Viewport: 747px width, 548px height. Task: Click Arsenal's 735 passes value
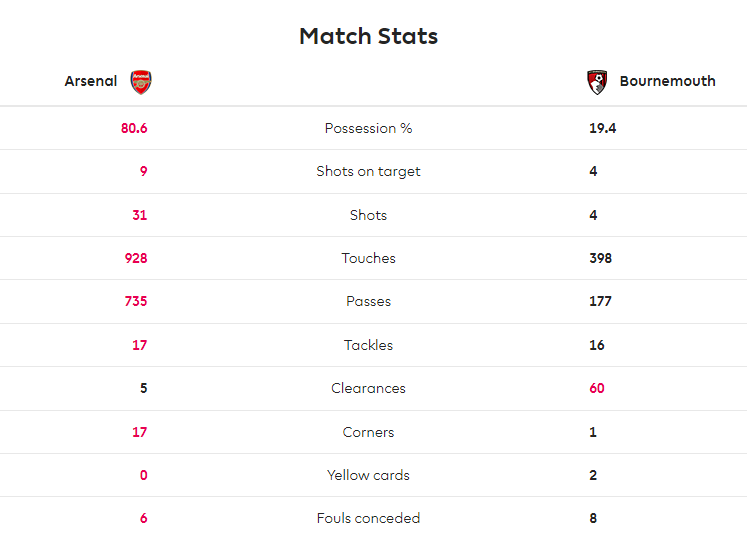pos(136,301)
